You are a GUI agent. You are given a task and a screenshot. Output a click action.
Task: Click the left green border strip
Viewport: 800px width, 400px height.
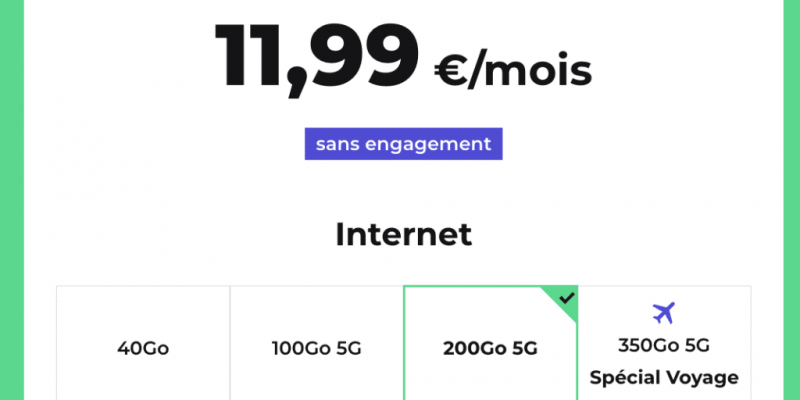click(12, 200)
